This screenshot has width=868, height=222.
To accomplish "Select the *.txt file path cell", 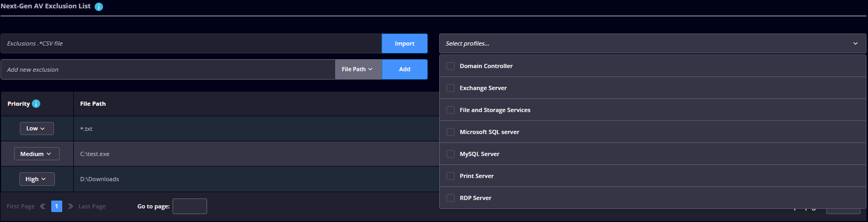I will click(256, 129).
